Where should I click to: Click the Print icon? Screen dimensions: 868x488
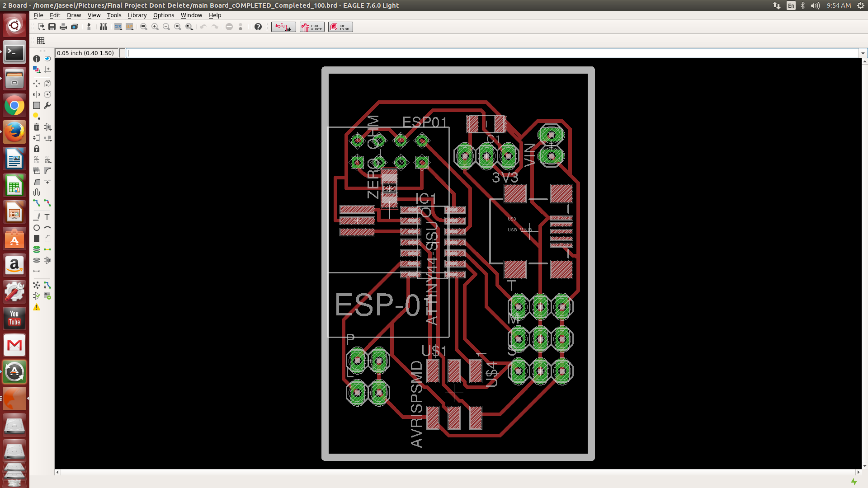[x=63, y=27]
